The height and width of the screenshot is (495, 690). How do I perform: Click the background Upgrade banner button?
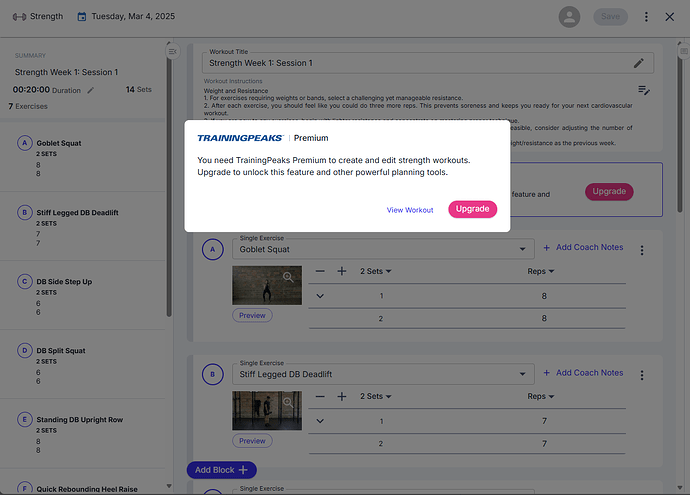(x=609, y=191)
